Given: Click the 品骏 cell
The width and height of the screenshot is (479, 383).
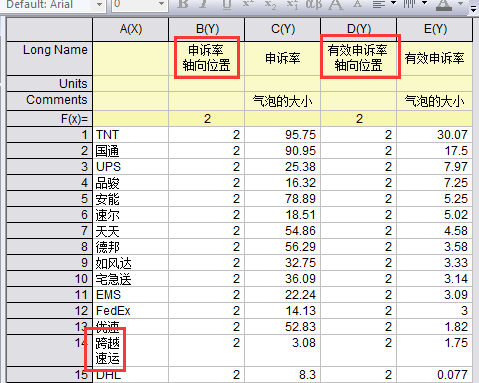Looking at the screenshot, I should [x=131, y=183].
